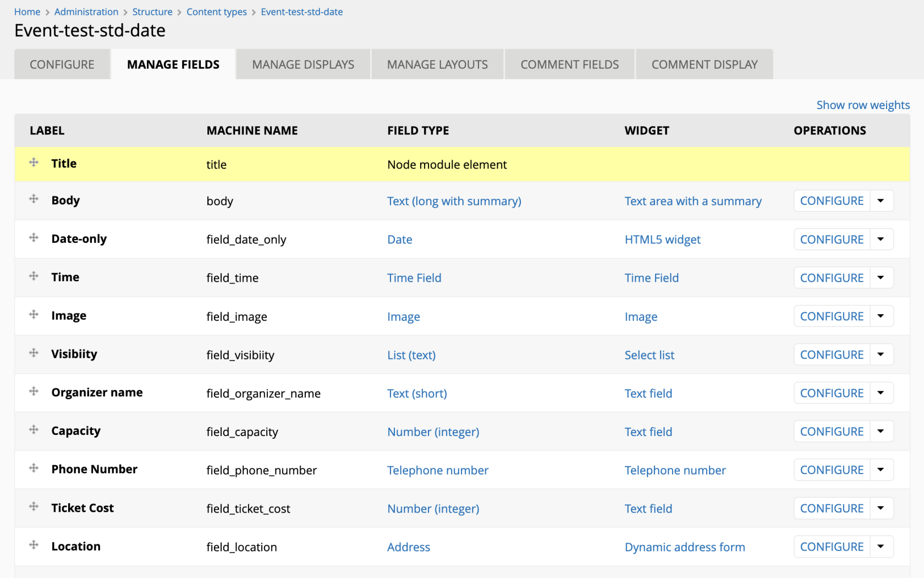
Task: Click Show row weights link
Action: pos(863,105)
